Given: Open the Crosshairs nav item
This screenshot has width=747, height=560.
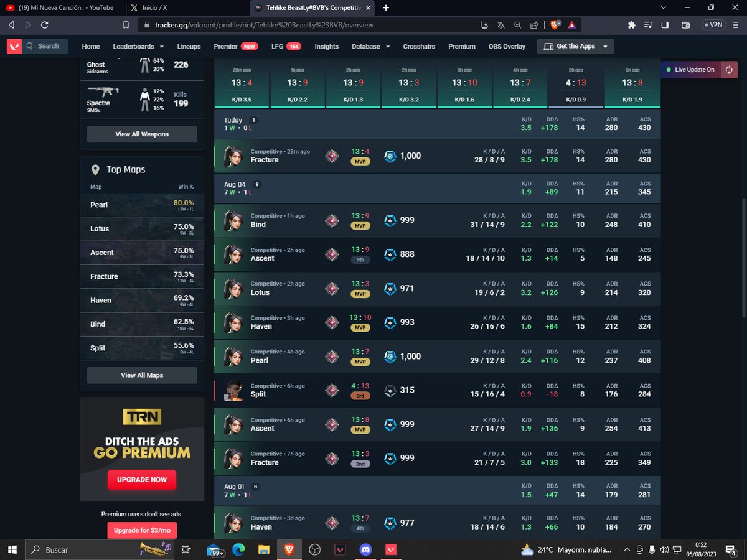Looking at the screenshot, I should tap(419, 47).
